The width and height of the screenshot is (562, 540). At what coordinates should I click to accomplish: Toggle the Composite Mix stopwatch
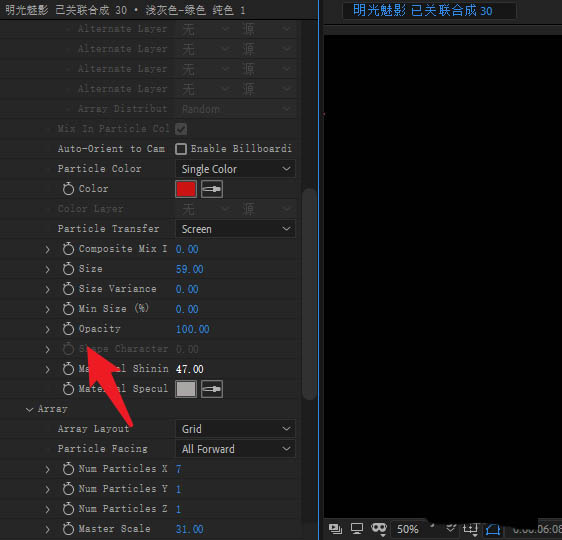coord(68,249)
